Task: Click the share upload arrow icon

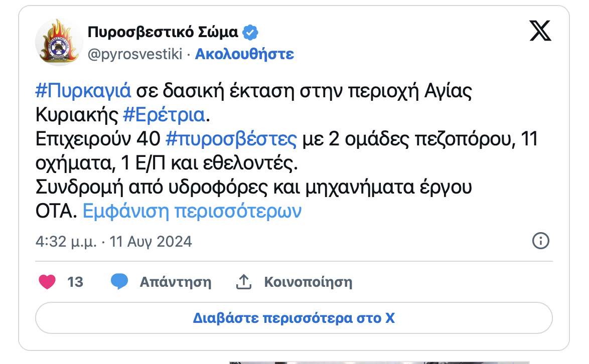Action: coord(243,282)
